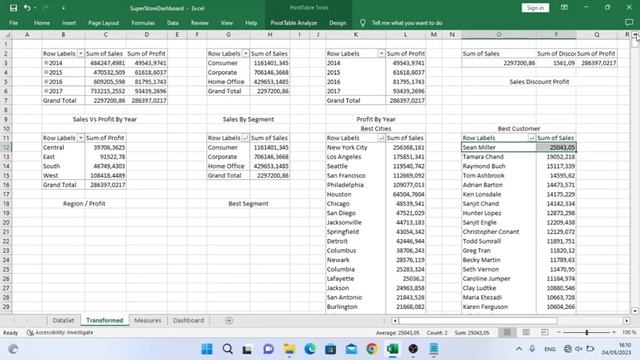Screen dimensions: 640x360
Task: Open the Data ribbon tab
Action: tap(173, 23)
